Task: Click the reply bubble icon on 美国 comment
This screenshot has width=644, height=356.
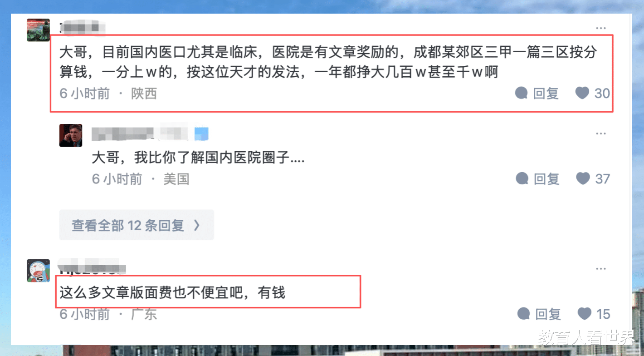Action: click(522, 178)
